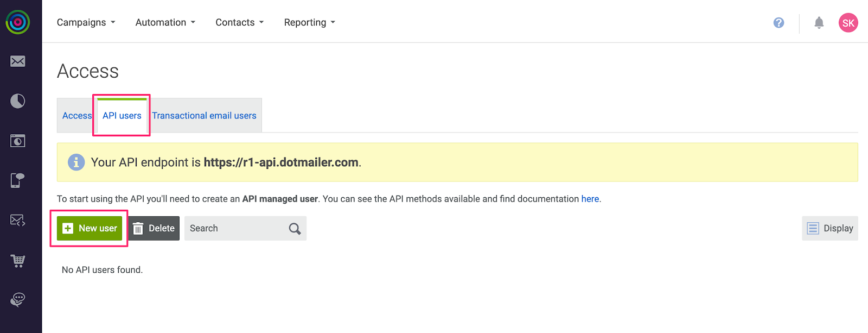Click into the Search input field
The width and height of the screenshot is (868, 333).
[x=237, y=228]
